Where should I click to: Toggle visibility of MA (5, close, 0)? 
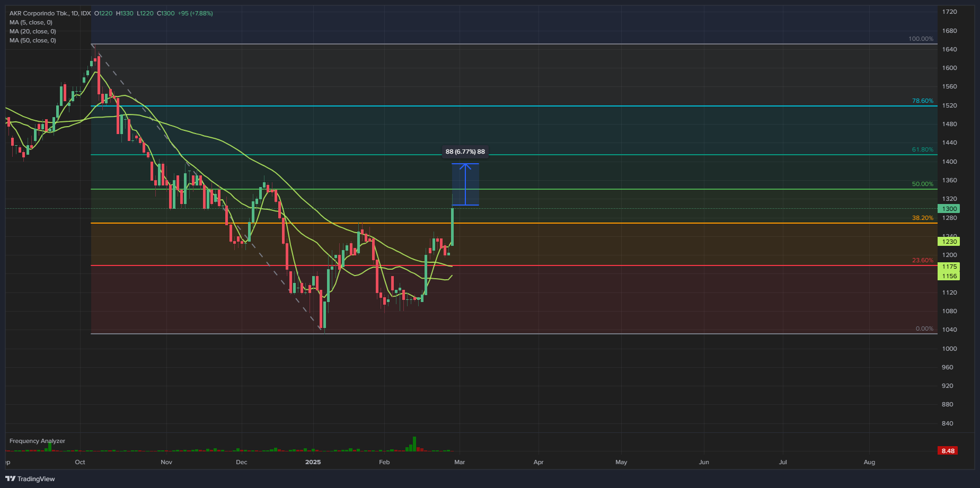coord(30,22)
